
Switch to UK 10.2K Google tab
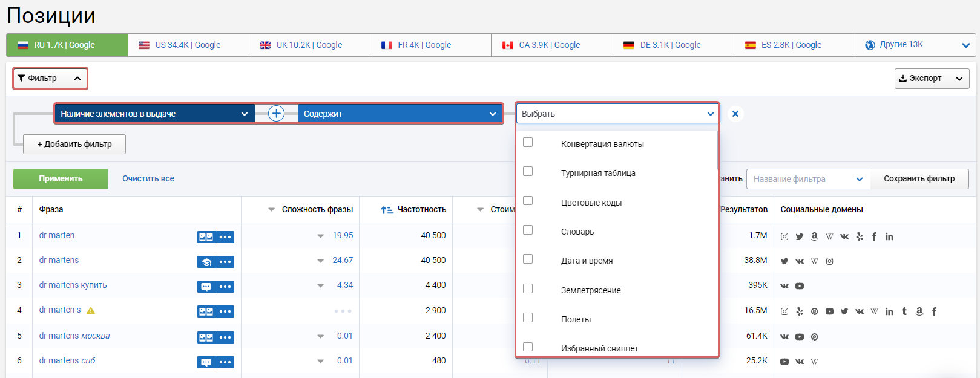coord(309,45)
